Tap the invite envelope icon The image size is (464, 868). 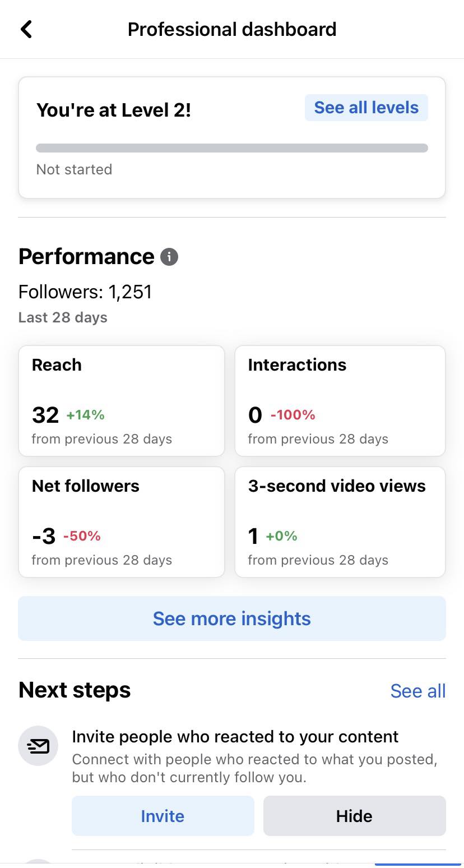click(x=38, y=746)
